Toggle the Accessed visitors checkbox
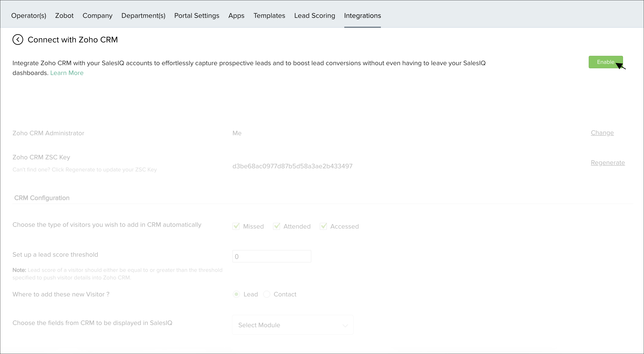Screen dimensions: 644x354 [x=323, y=226]
